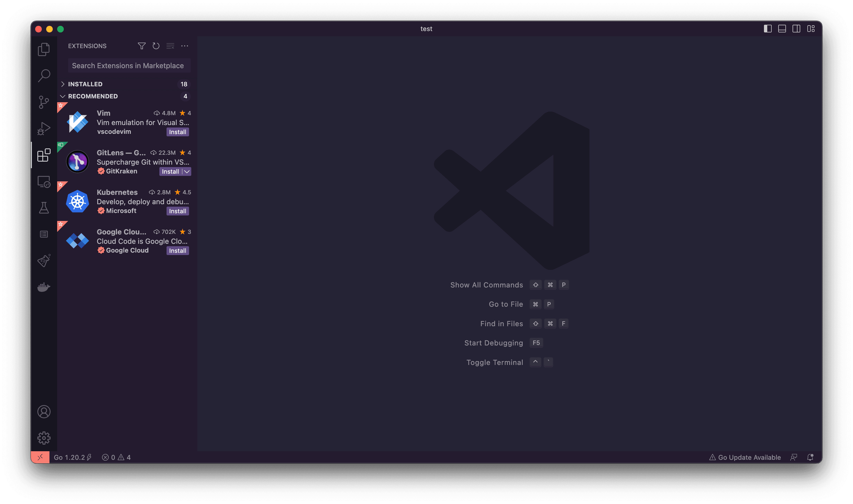853x504 pixels.
Task: Click Go Update Available status item
Action: (745, 457)
